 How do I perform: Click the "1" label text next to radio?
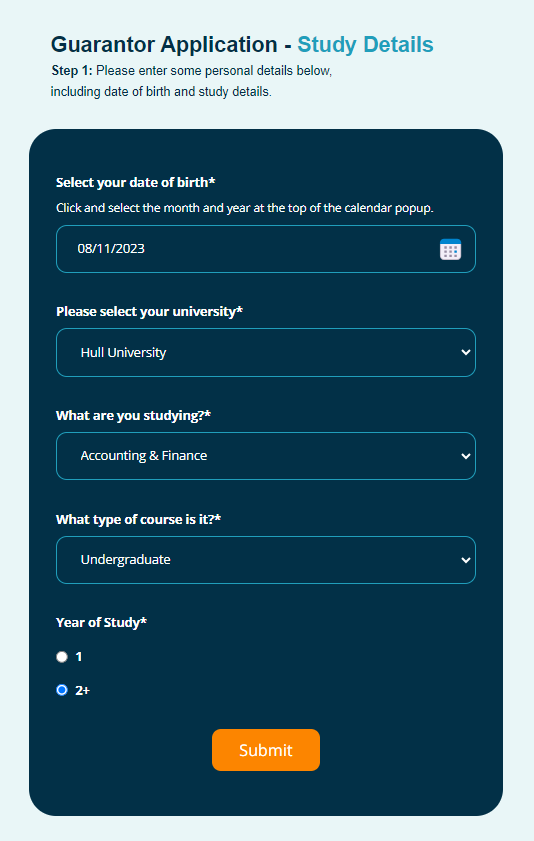click(x=79, y=656)
